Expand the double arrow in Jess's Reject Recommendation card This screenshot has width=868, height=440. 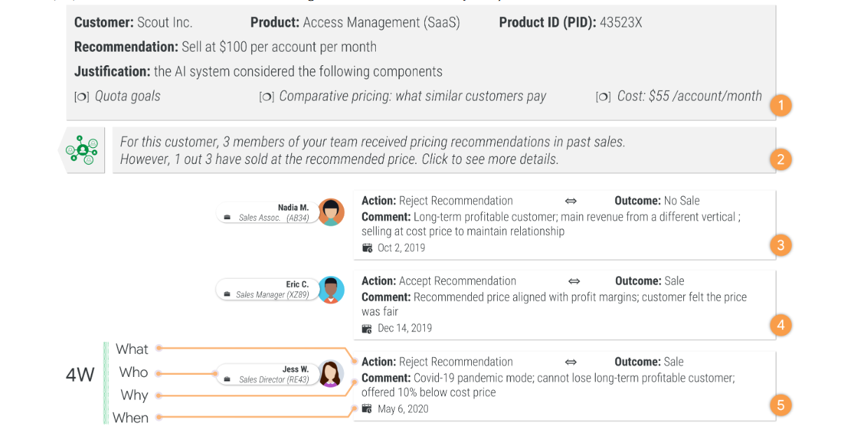[x=571, y=362]
